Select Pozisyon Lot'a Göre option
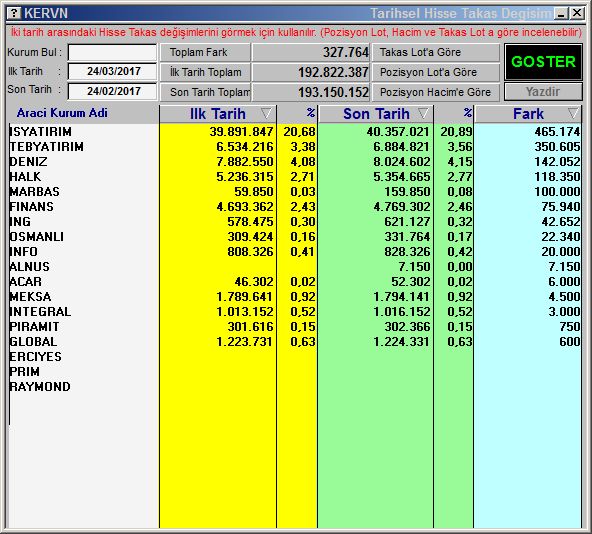 [x=436, y=72]
